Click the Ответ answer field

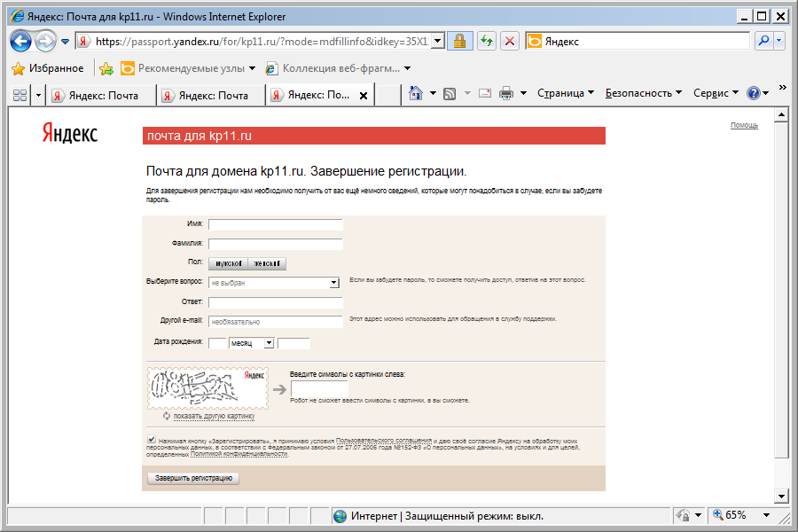point(276,302)
